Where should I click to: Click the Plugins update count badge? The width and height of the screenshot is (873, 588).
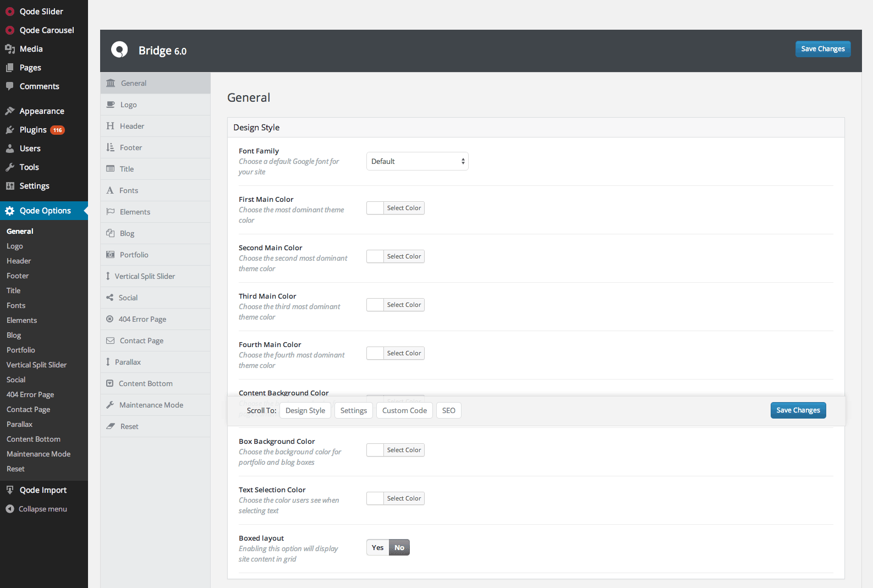click(x=58, y=130)
